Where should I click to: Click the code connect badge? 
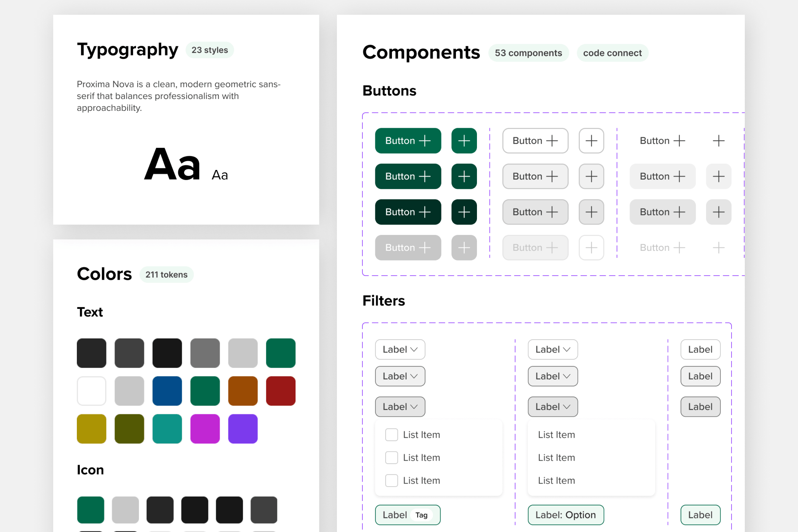(612, 53)
